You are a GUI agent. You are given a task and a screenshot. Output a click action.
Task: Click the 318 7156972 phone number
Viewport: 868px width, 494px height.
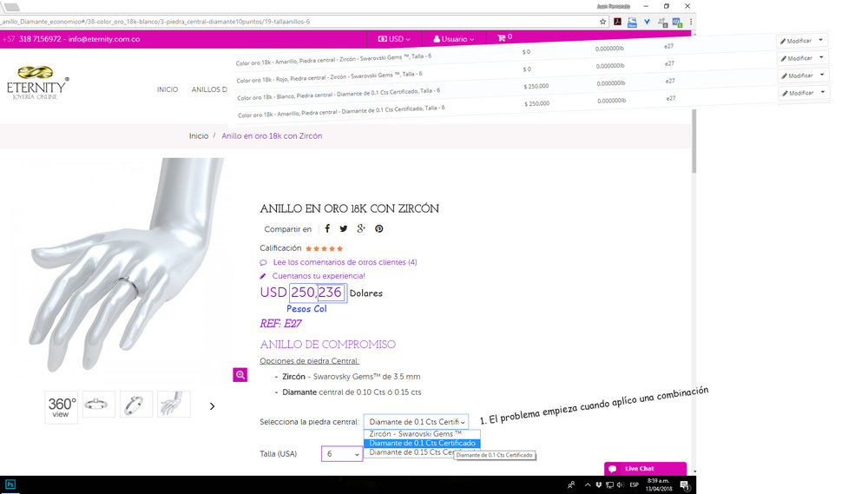click(x=40, y=39)
